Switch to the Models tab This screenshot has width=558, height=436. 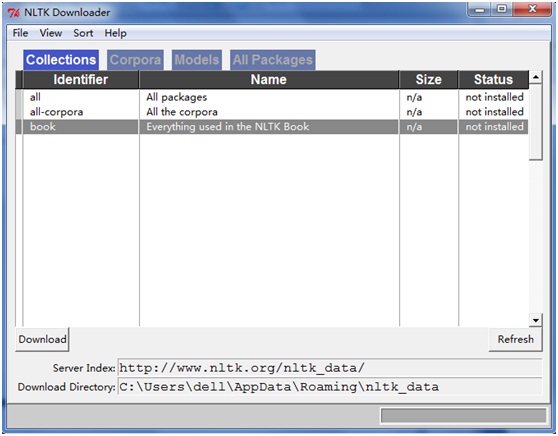(197, 60)
